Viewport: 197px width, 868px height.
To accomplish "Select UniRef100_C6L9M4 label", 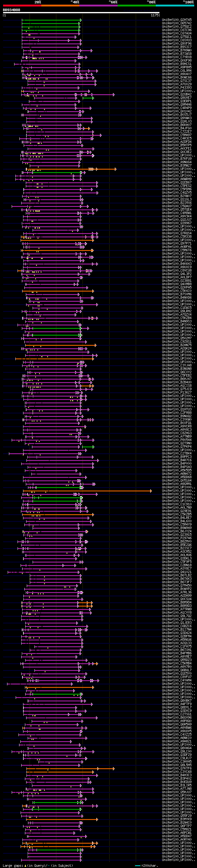I will click(177, 71).
